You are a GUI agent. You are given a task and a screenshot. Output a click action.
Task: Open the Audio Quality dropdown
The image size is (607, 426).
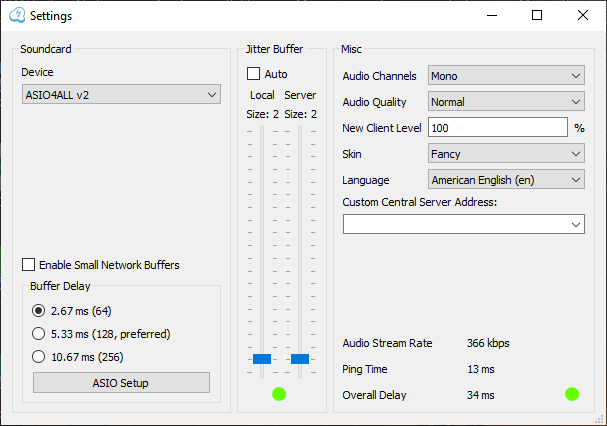click(x=505, y=101)
